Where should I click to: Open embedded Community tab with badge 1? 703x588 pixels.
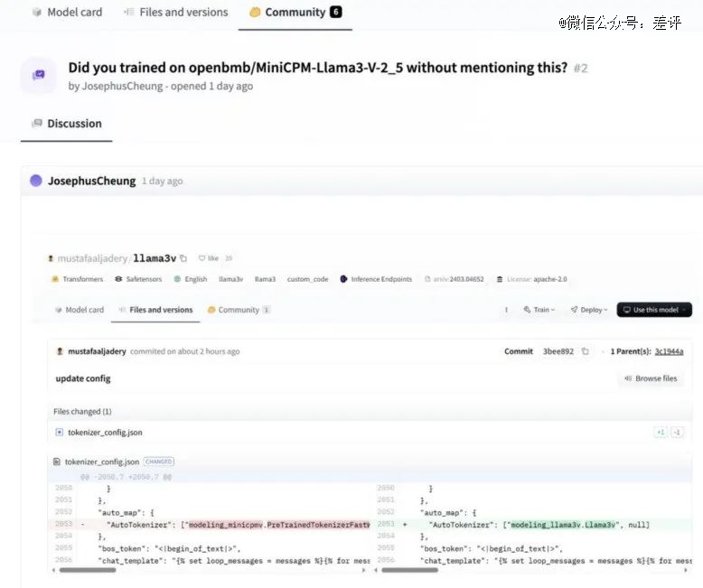click(x=239, y=310)
